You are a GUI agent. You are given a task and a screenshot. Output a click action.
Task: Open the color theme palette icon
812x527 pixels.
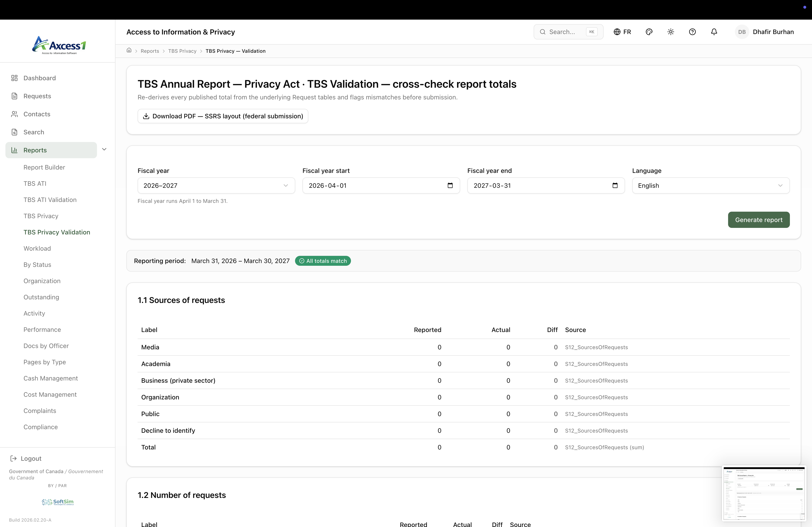pyautogui.click(x=649, y=32)
